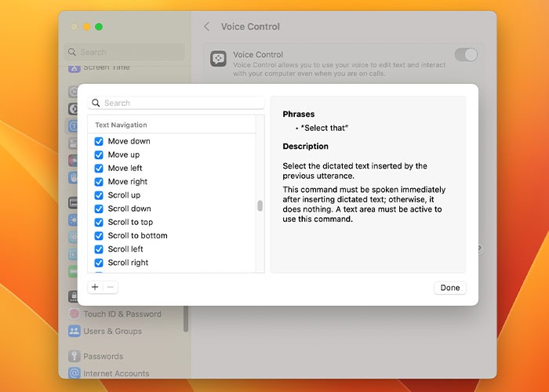Toggle the Scroll down checkbox
Image resolution: width=549 pixels, height=392 pixels.
(x=99, y=209)
